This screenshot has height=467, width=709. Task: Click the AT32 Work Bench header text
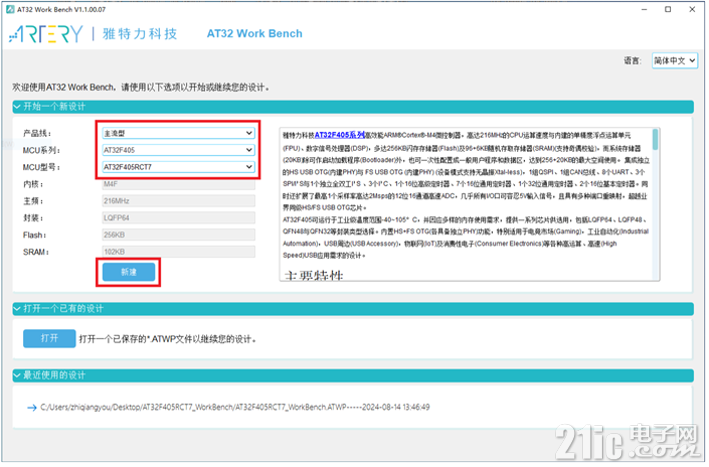tap(255, 34)
